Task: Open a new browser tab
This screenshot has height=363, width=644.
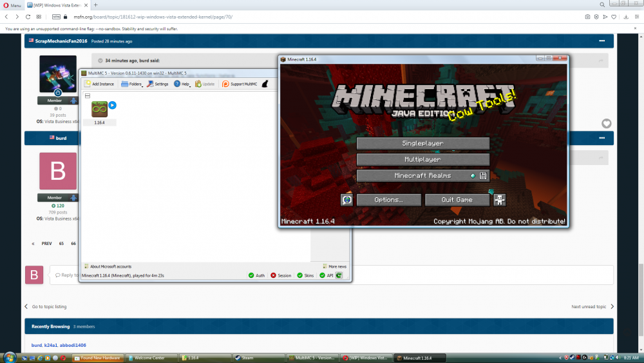Action: (x=96, y=5)
